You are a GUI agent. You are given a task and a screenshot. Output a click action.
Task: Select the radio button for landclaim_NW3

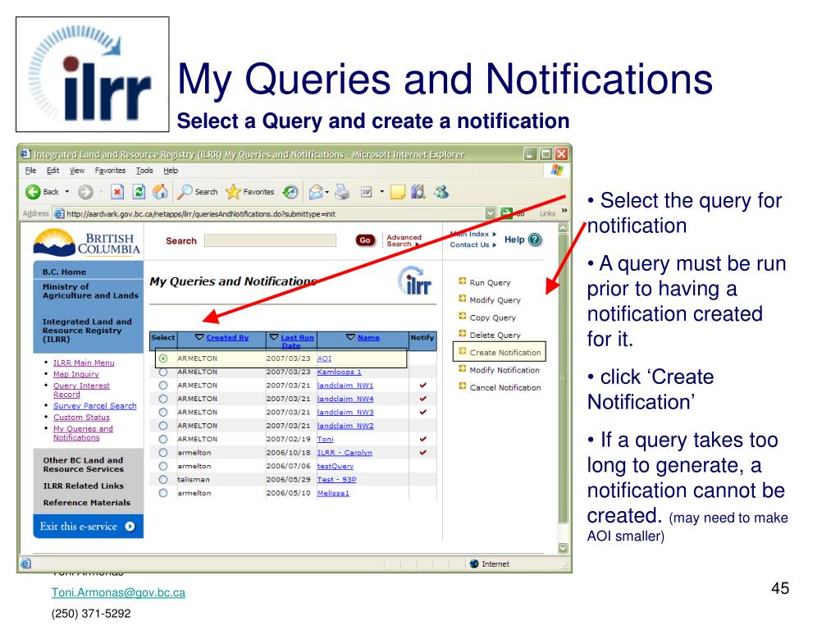pos(163,412)
